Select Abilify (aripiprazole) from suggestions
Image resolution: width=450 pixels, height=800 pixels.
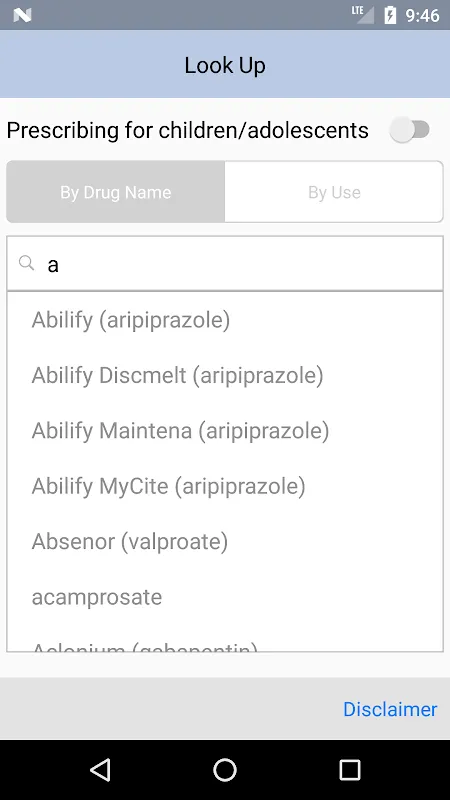[x=225, y=320]
